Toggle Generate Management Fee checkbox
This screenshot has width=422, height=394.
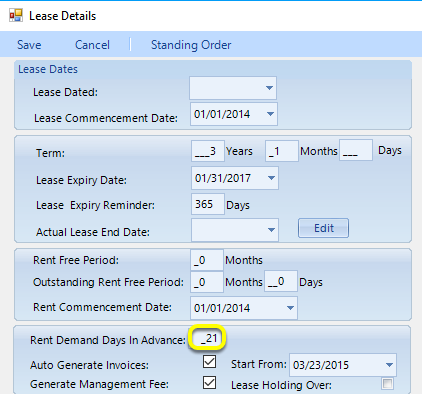coord(209,383)
